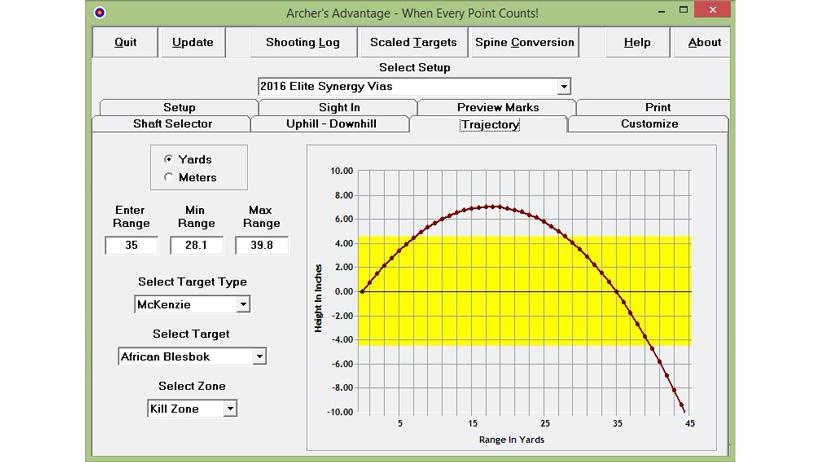Expand the Select Zone dropdown arrow
This screenshot has width=820, height=462.
tap(230, 409)
